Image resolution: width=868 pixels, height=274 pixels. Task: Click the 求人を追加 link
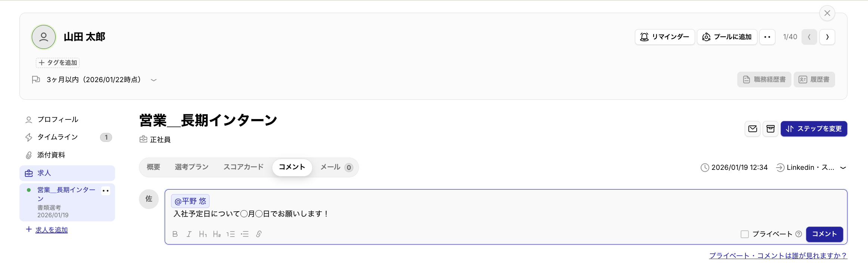pyautogui.click(x=52, y=230)
